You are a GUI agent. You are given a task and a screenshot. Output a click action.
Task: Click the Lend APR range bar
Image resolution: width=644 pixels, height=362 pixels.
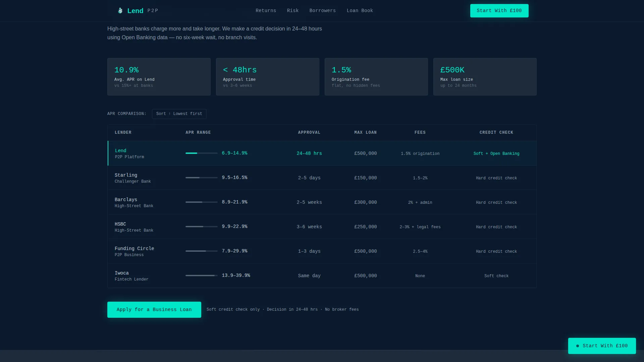click(202, 153)
